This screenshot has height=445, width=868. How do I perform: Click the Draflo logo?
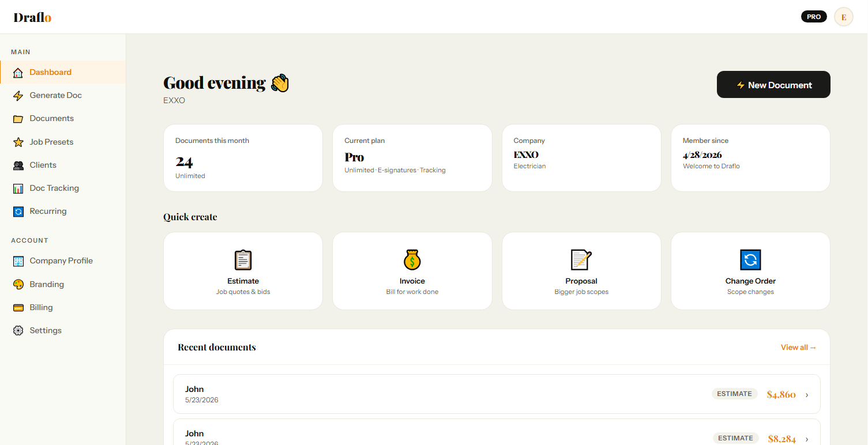click(33, 17)
